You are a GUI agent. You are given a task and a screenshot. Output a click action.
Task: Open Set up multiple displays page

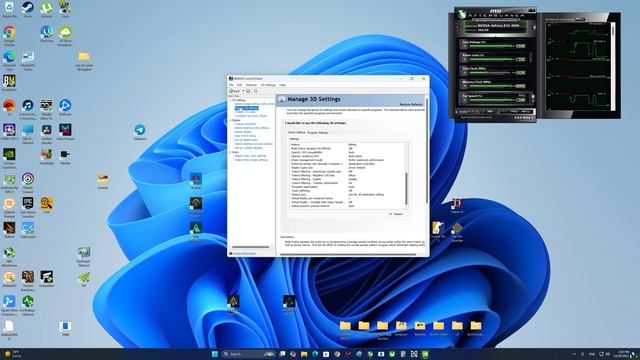(249, 148)
